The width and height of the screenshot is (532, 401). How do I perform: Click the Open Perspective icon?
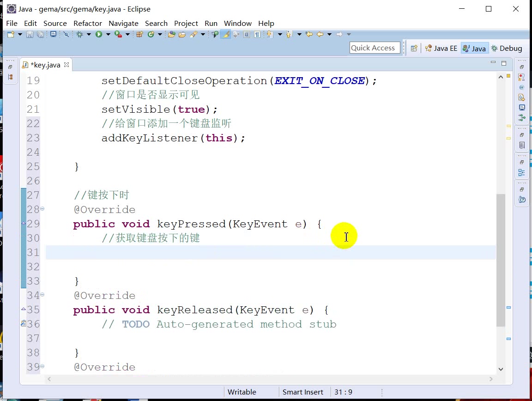[414, 48]
